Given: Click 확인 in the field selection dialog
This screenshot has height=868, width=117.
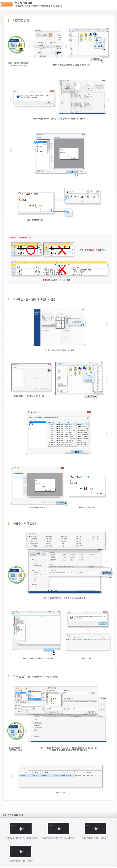Looking at the screenshot, I should 72,172.
